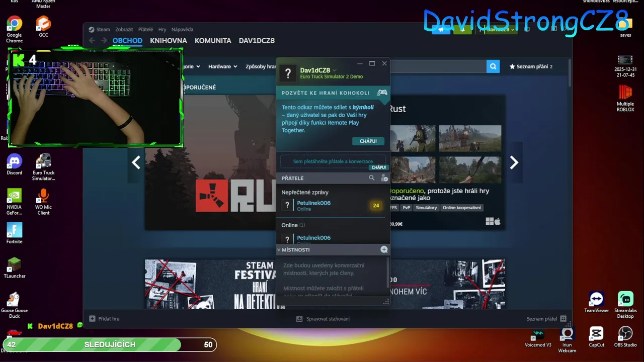Open TLauncher desktop icon
The image size is (644, 362).
click(14, 268)
